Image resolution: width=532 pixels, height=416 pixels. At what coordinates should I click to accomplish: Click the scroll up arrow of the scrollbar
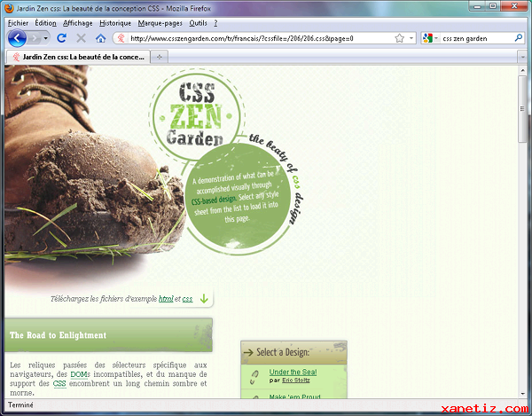522,71
